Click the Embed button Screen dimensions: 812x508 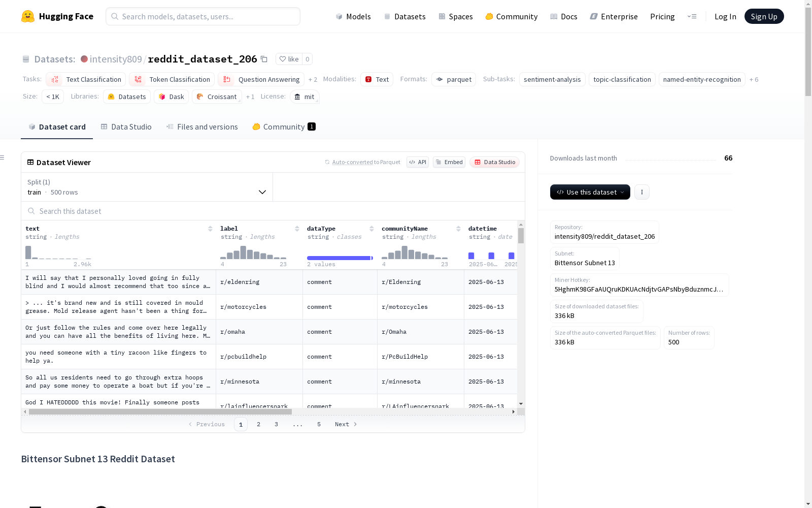tap(449, 162)
